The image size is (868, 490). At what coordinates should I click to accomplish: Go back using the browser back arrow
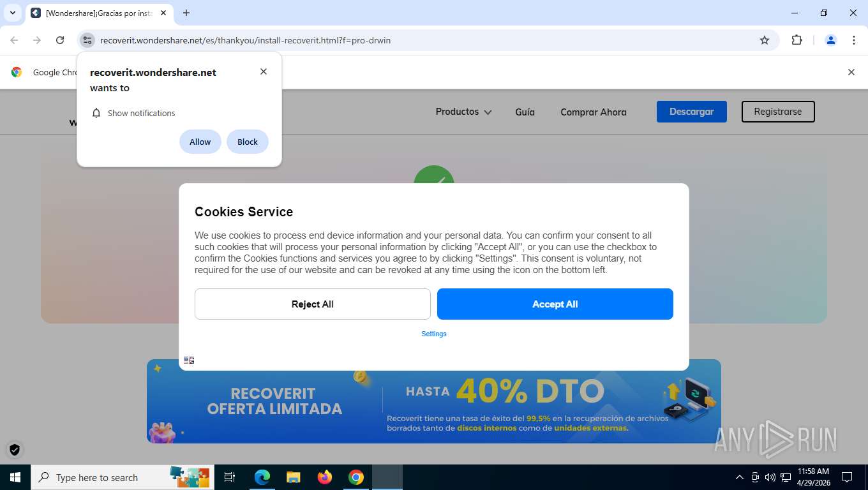click(14, 40)
